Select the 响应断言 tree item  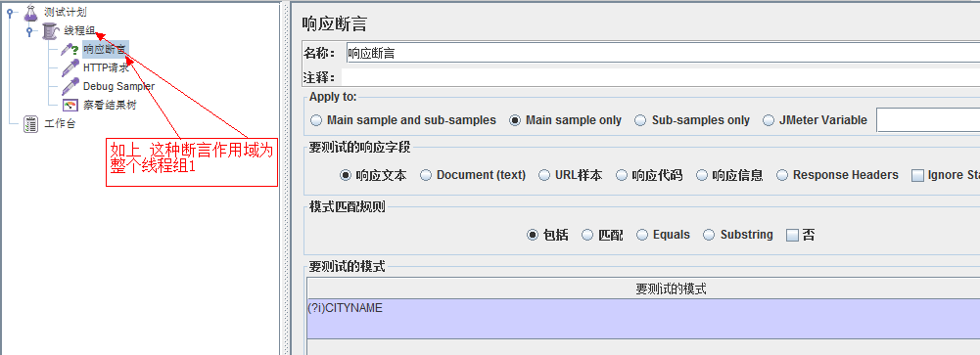click(x=106, y=49)
